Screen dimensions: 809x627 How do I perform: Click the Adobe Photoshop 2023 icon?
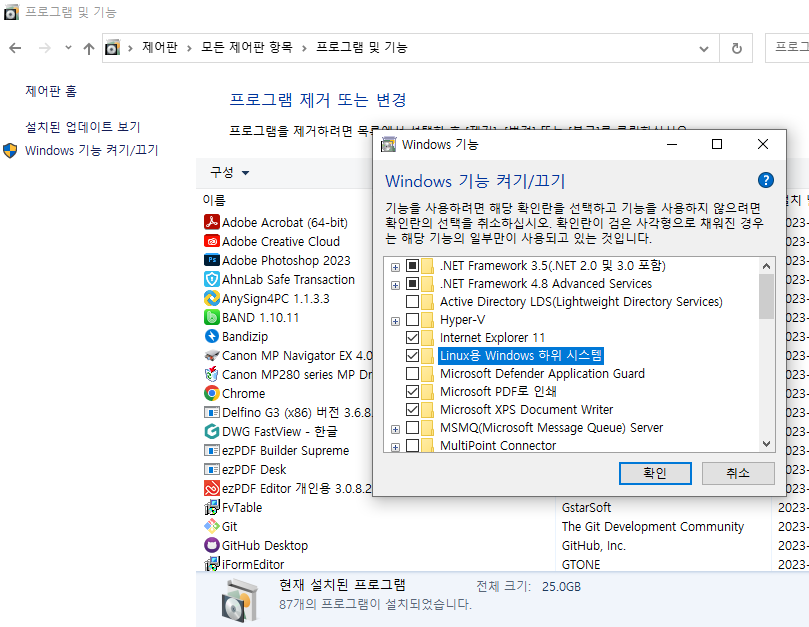pos(212,261)
